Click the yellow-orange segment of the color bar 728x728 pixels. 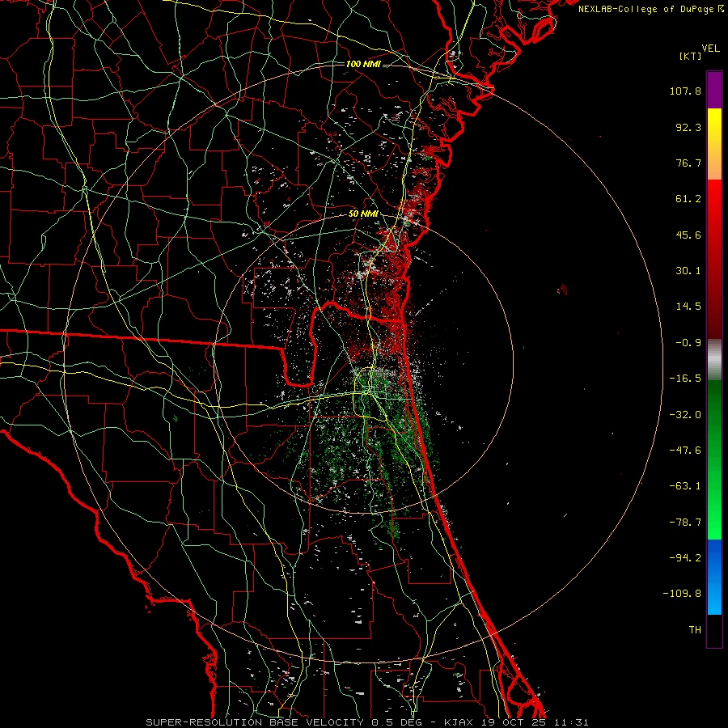[x=714, y=144]
